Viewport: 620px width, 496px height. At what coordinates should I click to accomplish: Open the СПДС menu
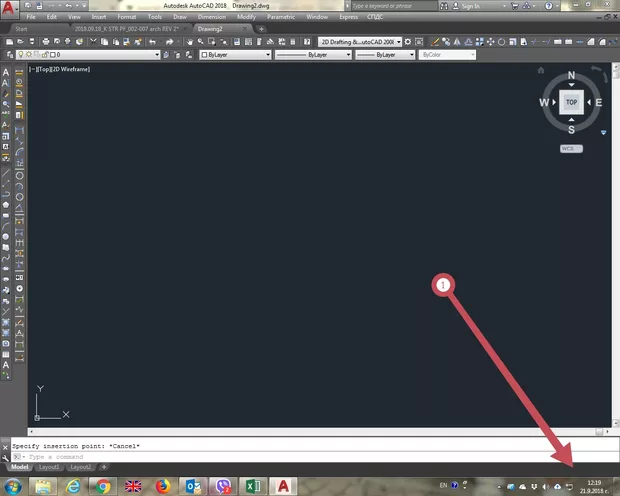(375, 17)
